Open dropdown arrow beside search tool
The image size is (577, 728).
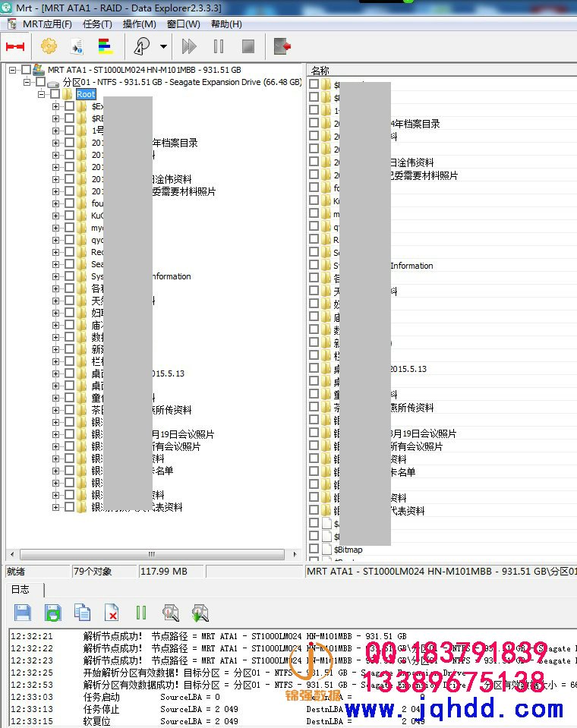click(163, 46)
